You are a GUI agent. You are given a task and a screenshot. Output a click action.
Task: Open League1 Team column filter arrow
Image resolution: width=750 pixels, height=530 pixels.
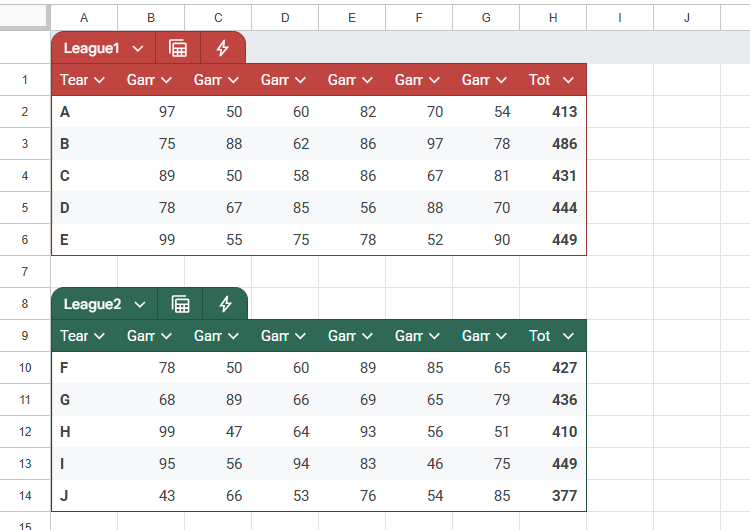(99, 80)
